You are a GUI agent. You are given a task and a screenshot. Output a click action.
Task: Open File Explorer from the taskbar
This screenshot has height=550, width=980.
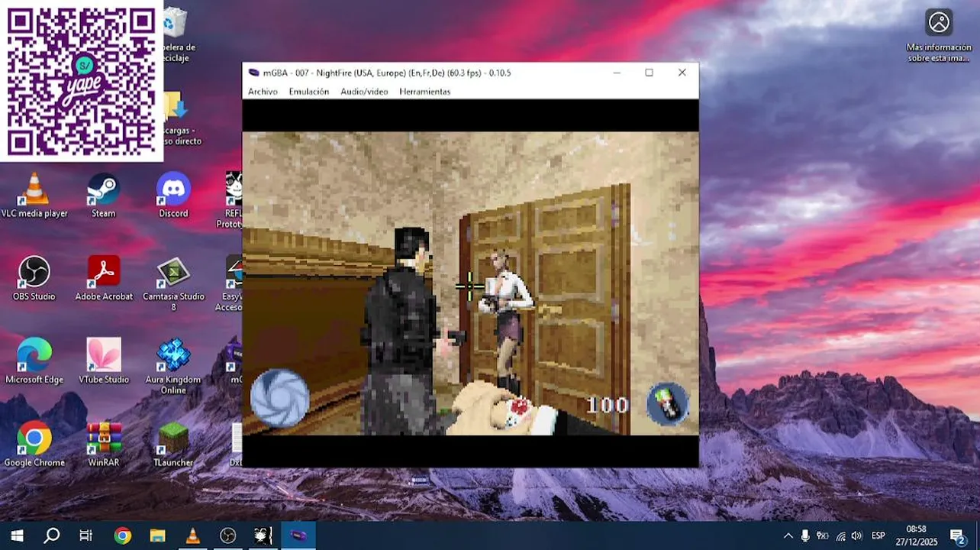(x=157, y=535)
